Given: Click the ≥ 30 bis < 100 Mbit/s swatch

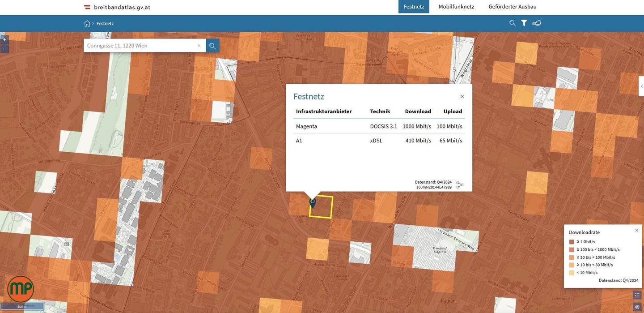Looking at the screenshot, I should 572,257.
